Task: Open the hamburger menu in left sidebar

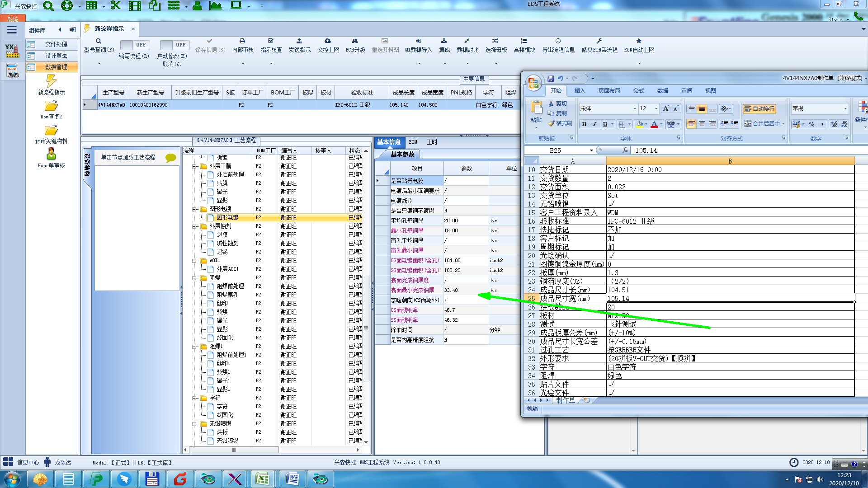Action: (x=12, y=30)
